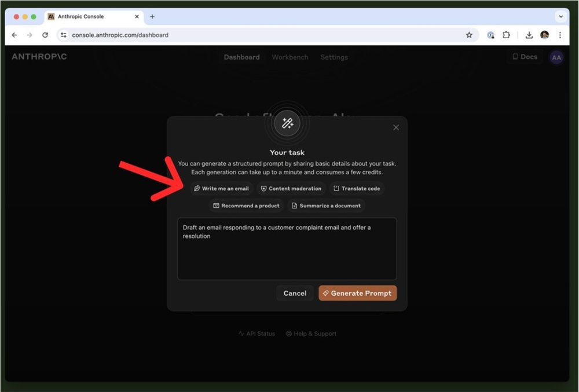Click the Help & Support icon
Screen dimensions: 579x392
pos(288,334)
